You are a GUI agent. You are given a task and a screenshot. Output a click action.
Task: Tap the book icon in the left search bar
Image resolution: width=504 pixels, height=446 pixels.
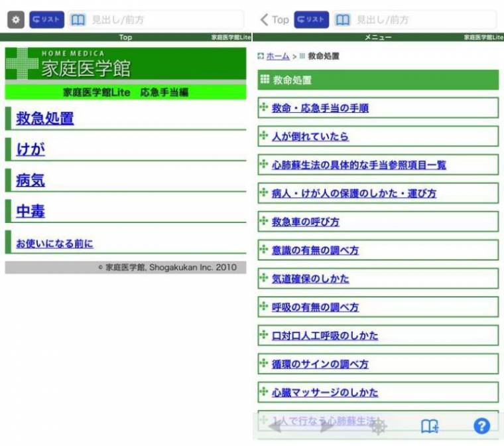pos(78,20)
